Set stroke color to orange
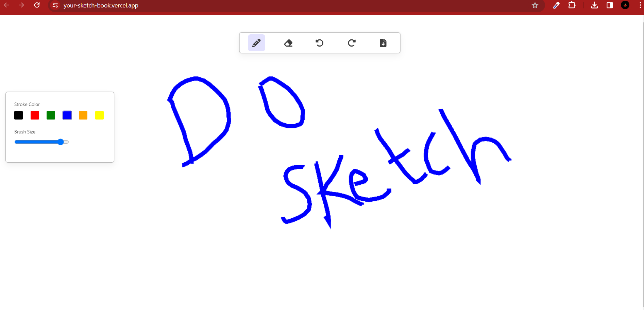Viewport: 644px width, 310px height. pos(83,115)
